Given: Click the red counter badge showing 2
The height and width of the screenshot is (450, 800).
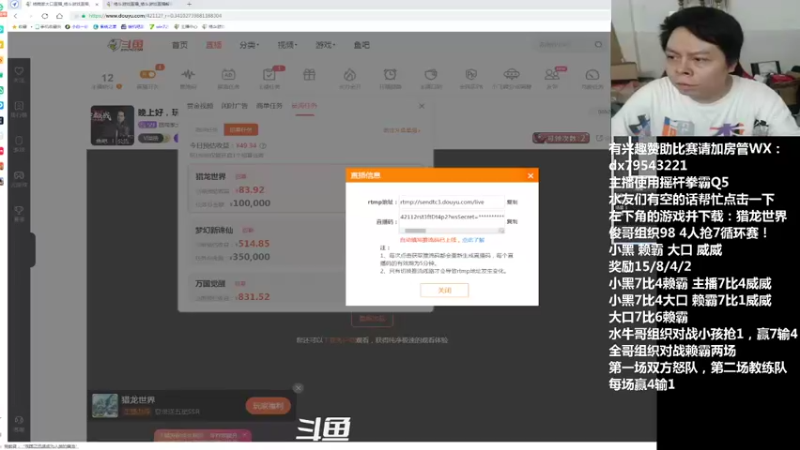Looking at the screenshot, I should (x=561, y=138).
